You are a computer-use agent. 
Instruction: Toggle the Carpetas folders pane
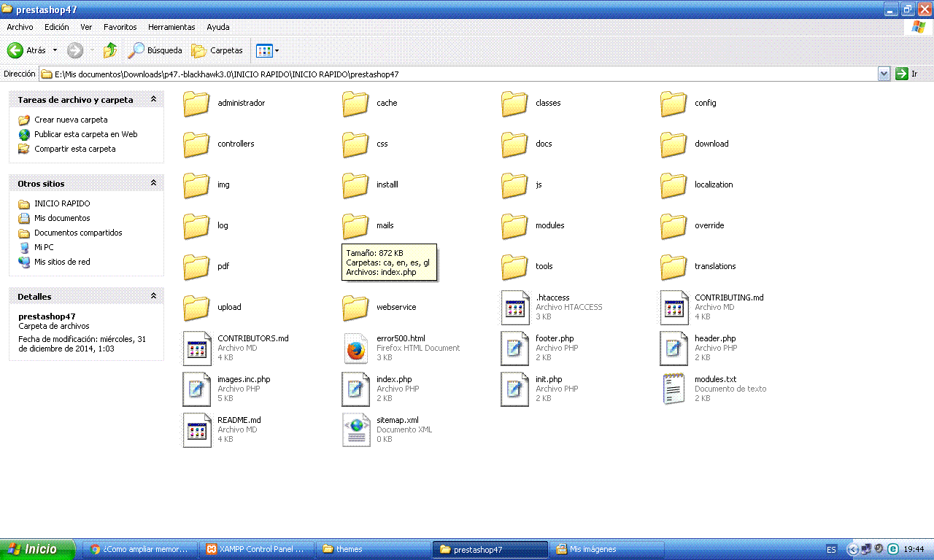tap(217, 50)
